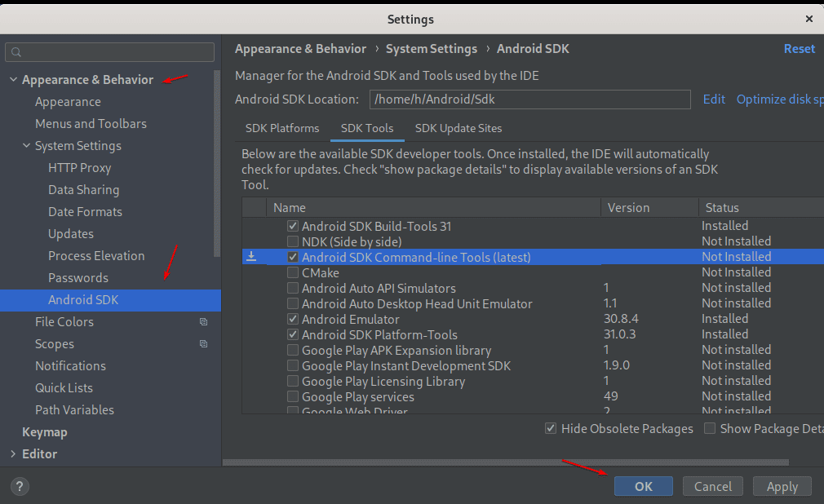
Task: Open Date Formats settings
Action: pyautogui.click(x=85, y=212)
